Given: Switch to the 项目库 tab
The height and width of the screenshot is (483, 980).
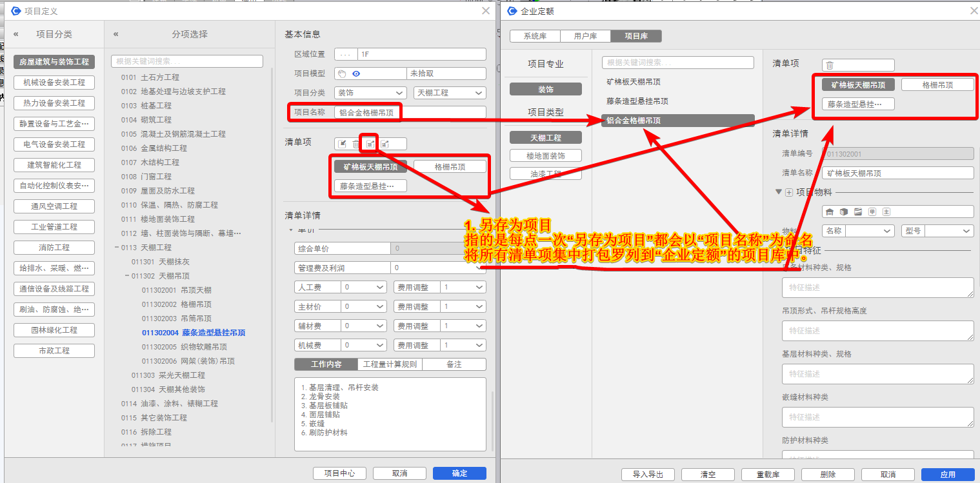Looking at the screenshot, I should click(635, 36).
